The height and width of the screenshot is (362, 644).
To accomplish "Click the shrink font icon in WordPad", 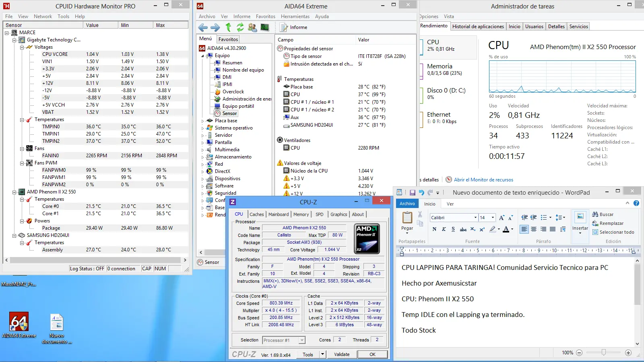I will [510, 218].
